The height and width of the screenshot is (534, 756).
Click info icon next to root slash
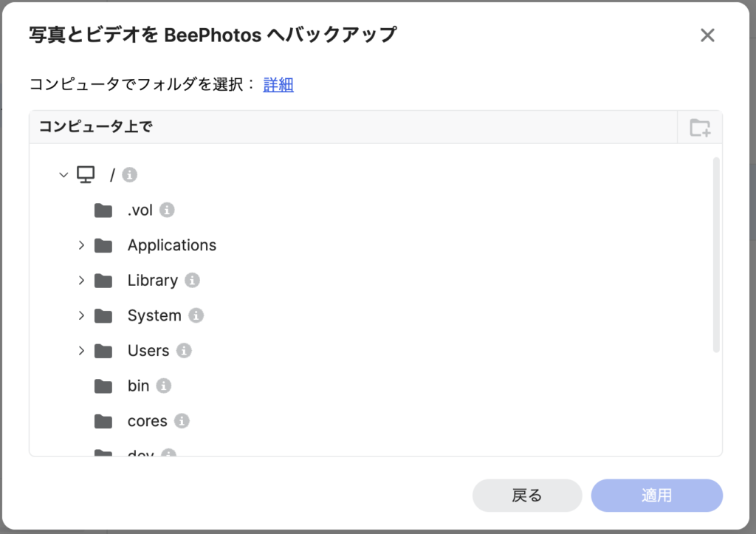tap(129, 174)
